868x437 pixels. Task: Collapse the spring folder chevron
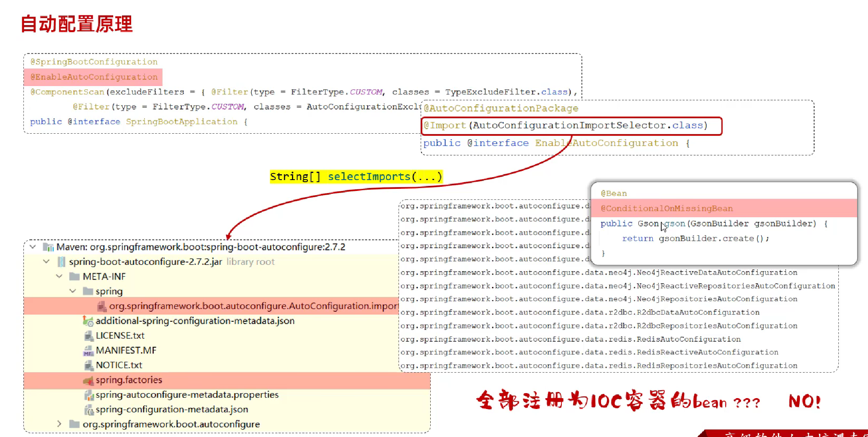[x=73, y=291]
